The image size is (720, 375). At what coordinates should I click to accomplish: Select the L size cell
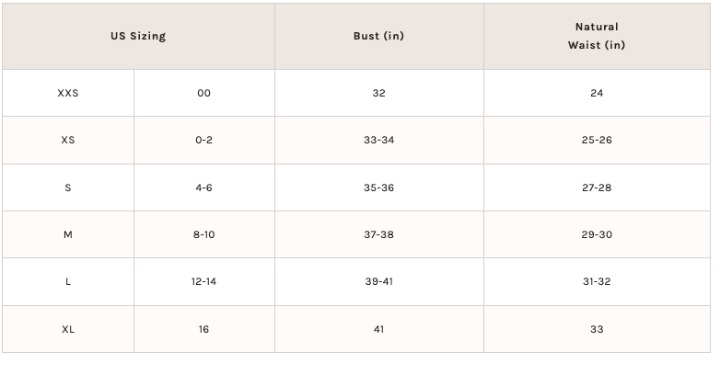[68, 281]
